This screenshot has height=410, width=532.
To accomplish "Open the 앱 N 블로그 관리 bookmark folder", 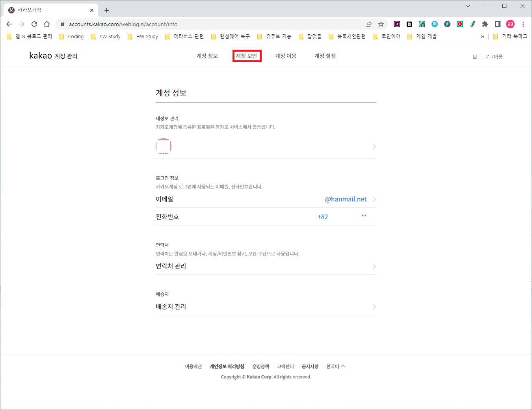I will [30, 36].
